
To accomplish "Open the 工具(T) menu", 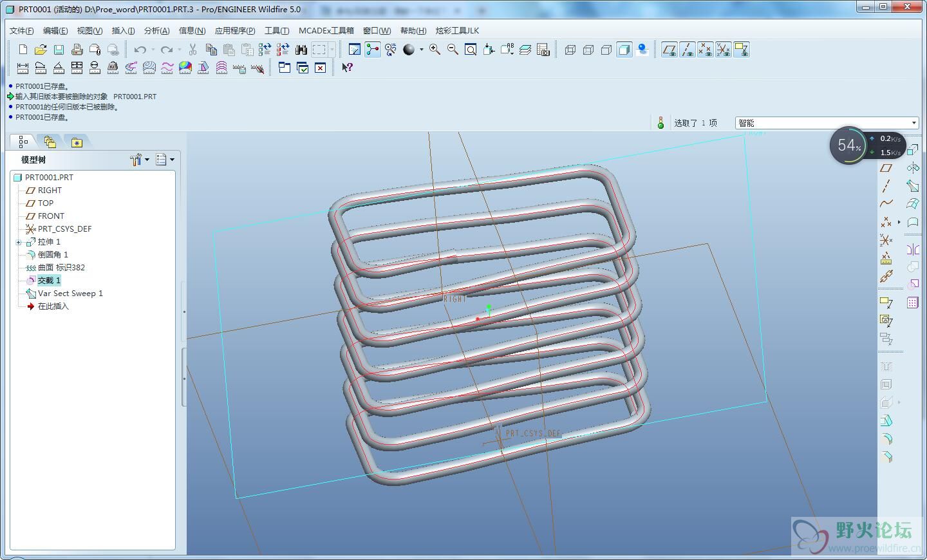I will coord(277,30).
